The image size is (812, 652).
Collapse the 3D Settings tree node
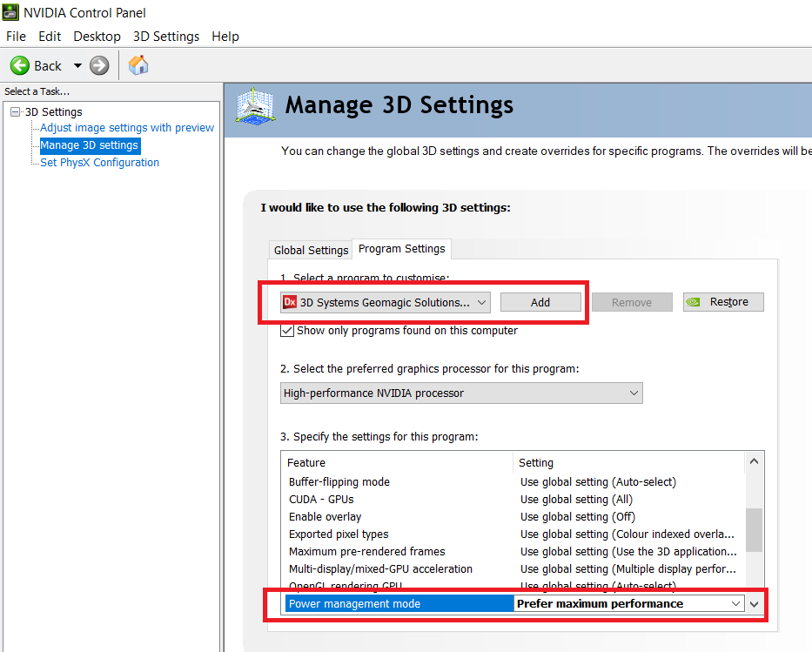(16, 112)
